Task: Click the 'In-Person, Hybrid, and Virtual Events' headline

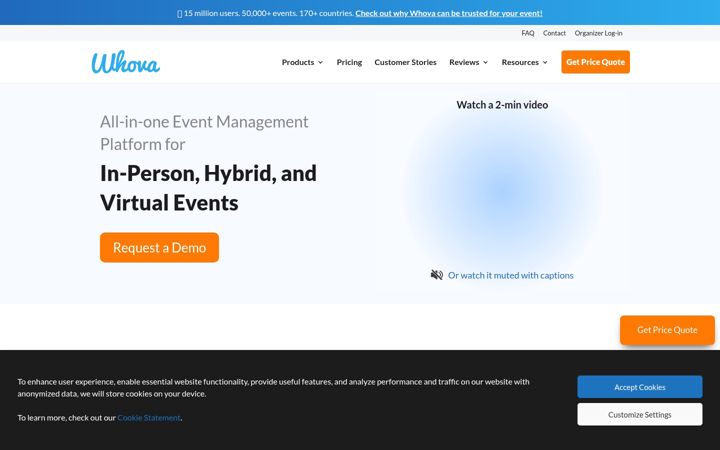Action: 208,188
